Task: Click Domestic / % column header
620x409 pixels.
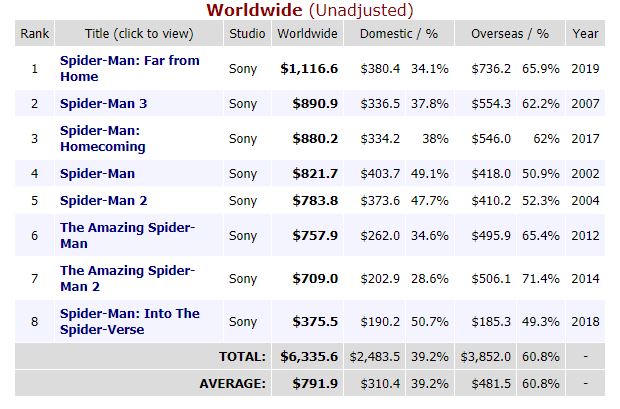Action: pyautogui.click(x=399, y=34)
